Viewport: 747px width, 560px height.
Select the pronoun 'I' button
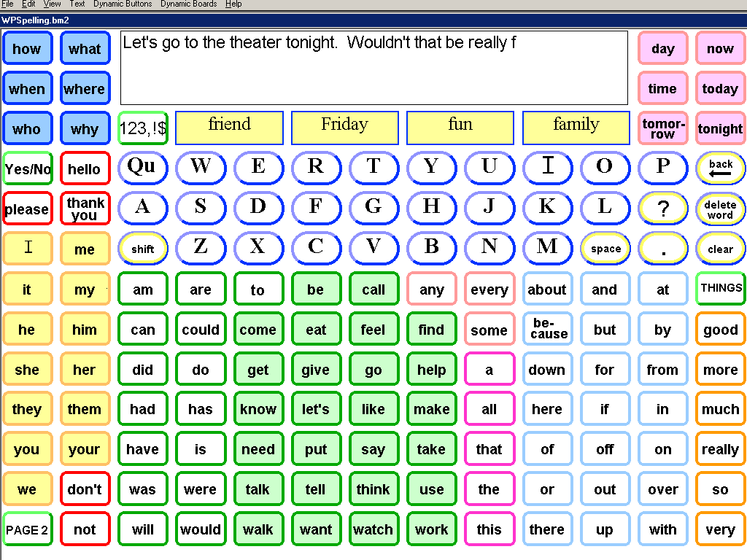point(27,249)
